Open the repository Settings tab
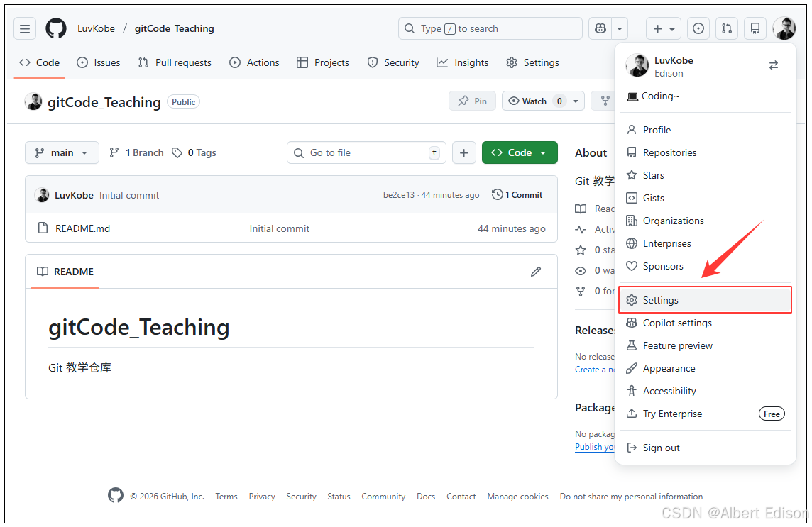 point(532,62)
